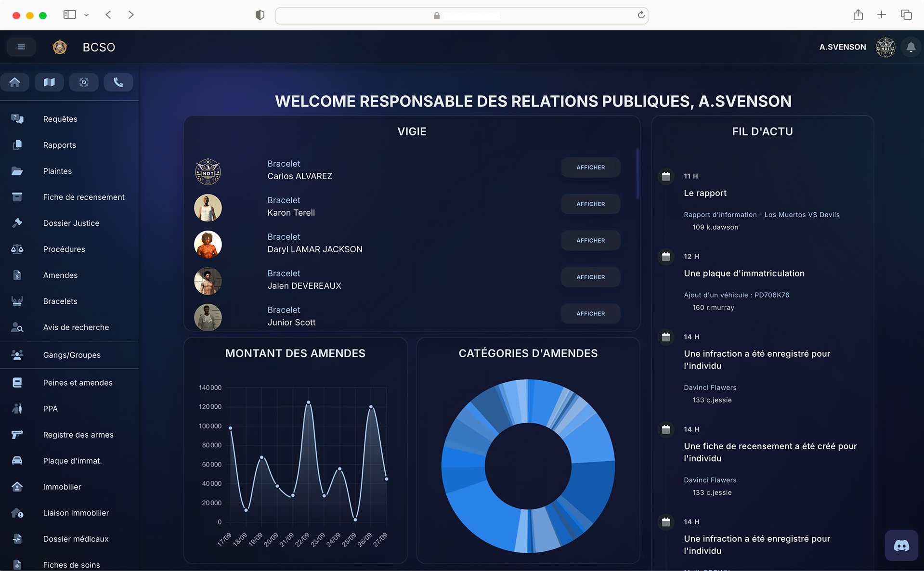Select Gangs/Groupes menu item

(72, 355)
